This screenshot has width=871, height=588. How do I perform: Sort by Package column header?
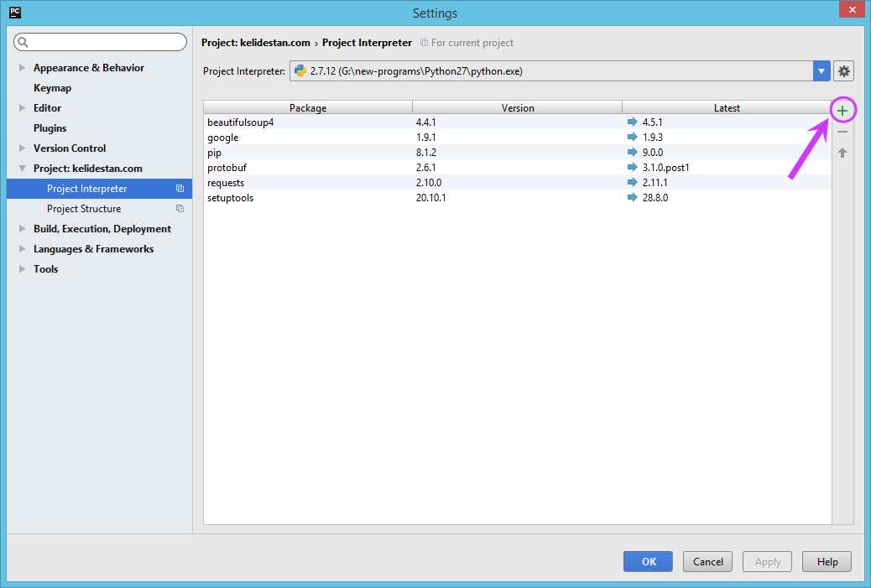[308, 107]
